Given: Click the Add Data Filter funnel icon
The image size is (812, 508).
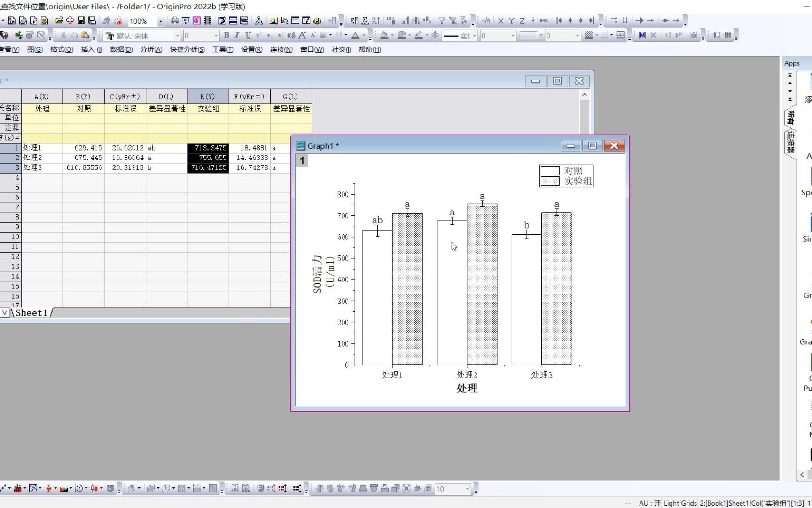Looking at the screenshot, I should pyautogui.click(x=442, y=21).
